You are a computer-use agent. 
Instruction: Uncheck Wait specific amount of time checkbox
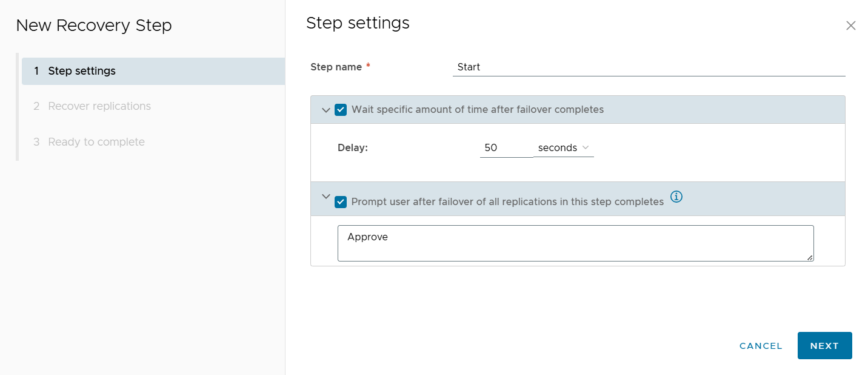[x=341, y=110]
